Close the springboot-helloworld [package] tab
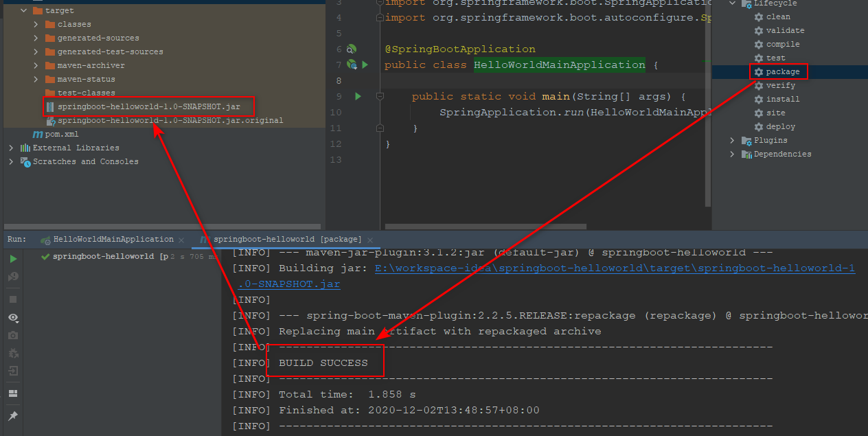Image resolution: width=868 pixels, height=436 pixels. pyautogui.click(x=370, y=240)
